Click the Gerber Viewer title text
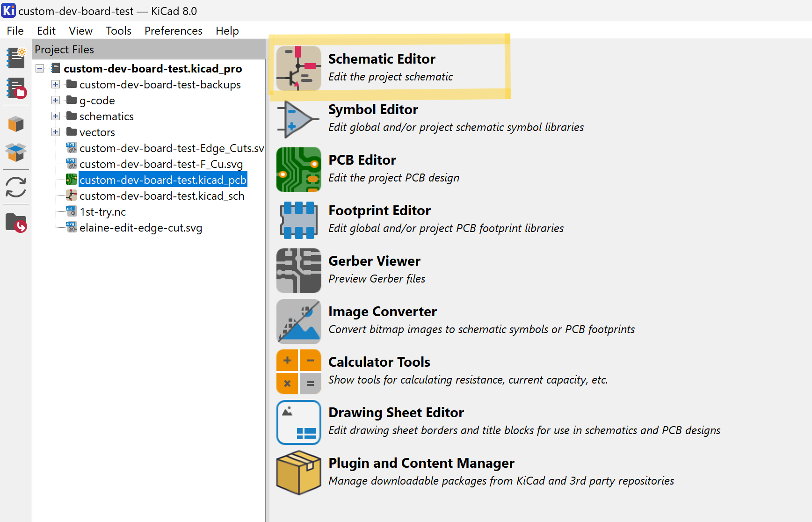Screen dimensions: 812x522 [374, 261]
